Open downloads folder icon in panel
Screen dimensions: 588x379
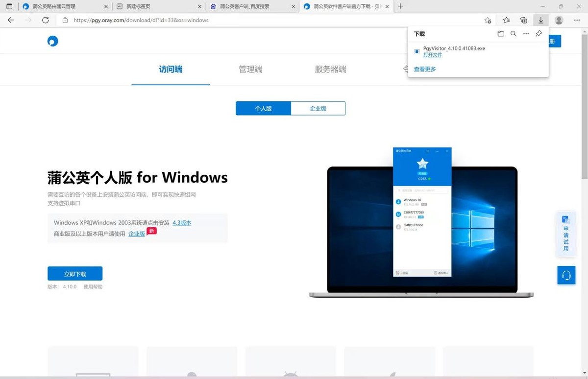coord(501,34)
